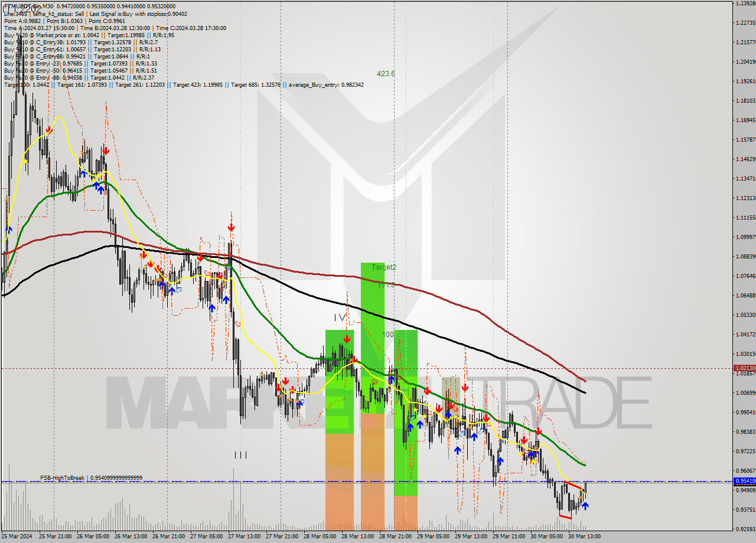756x543 pixels.
Task: Click the 0.92593 price axis label
Action: pyautogui.click(x=745, y=529)
